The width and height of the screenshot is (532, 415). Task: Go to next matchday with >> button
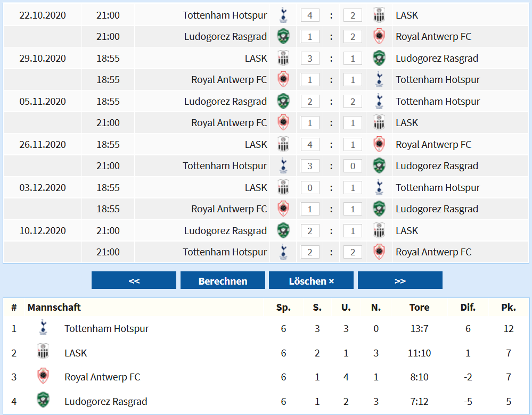coord(400,280)
